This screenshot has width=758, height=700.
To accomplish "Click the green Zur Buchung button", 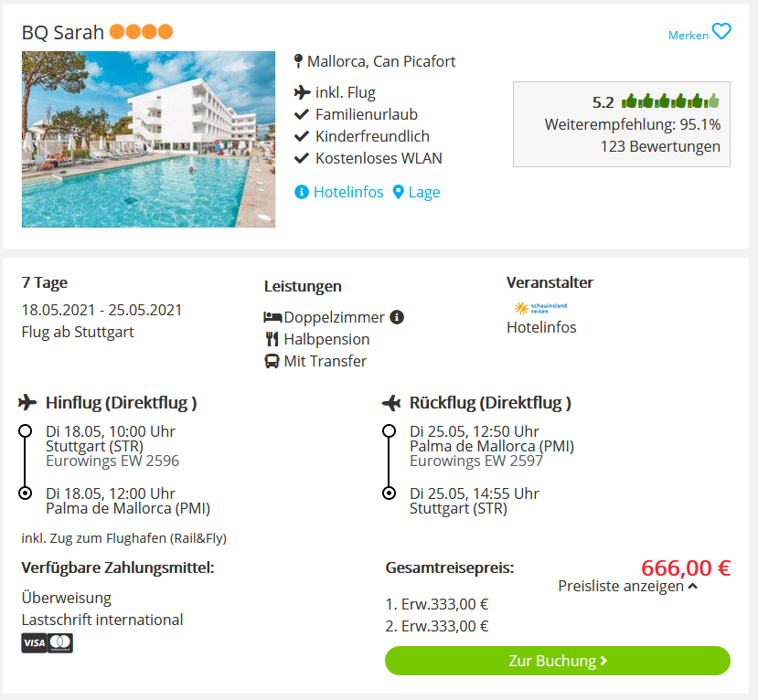I will coord(558,661).
